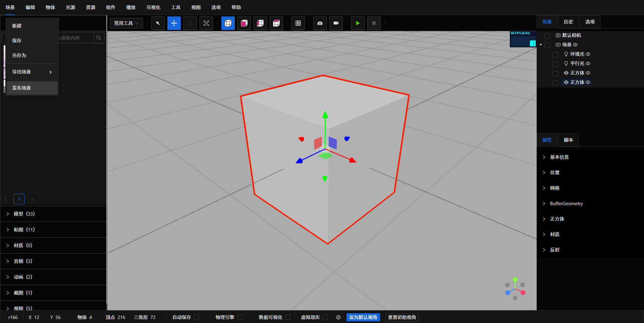Enable the 物理引擎 checkbox
This screenshot has width=644, height=323.
click(x=240, y=317)
